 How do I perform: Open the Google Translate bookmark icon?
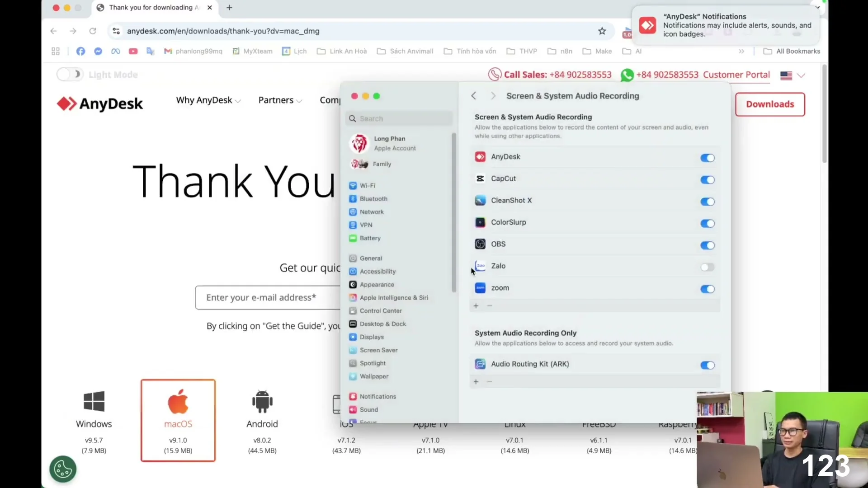(151, 52)
